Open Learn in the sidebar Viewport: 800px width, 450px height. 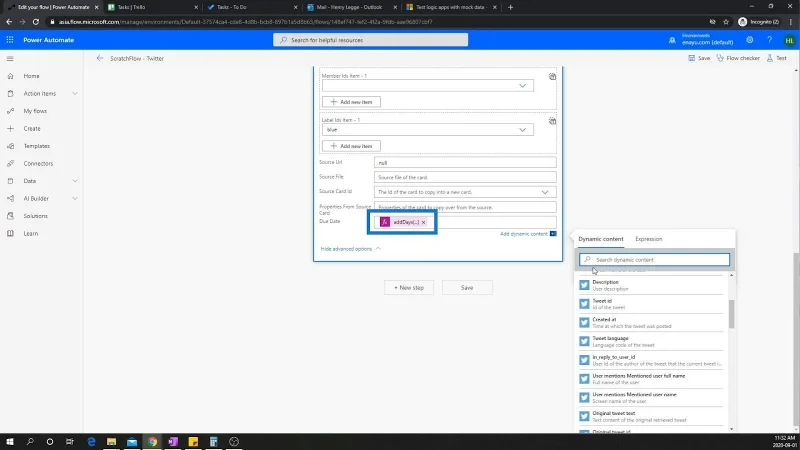(31, 233)
